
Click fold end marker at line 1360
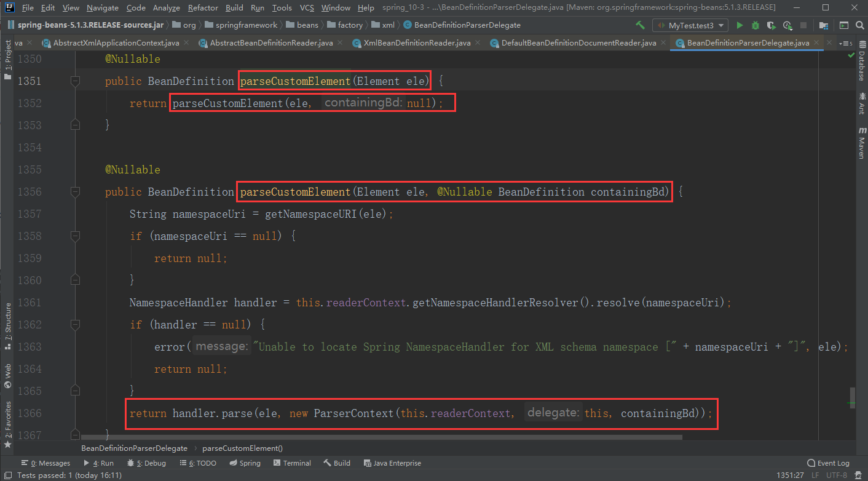pyautogui.click(x=75, y=280)
